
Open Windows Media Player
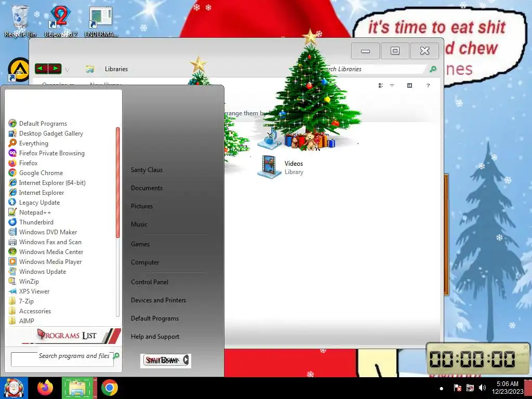[x=45, y=261]
